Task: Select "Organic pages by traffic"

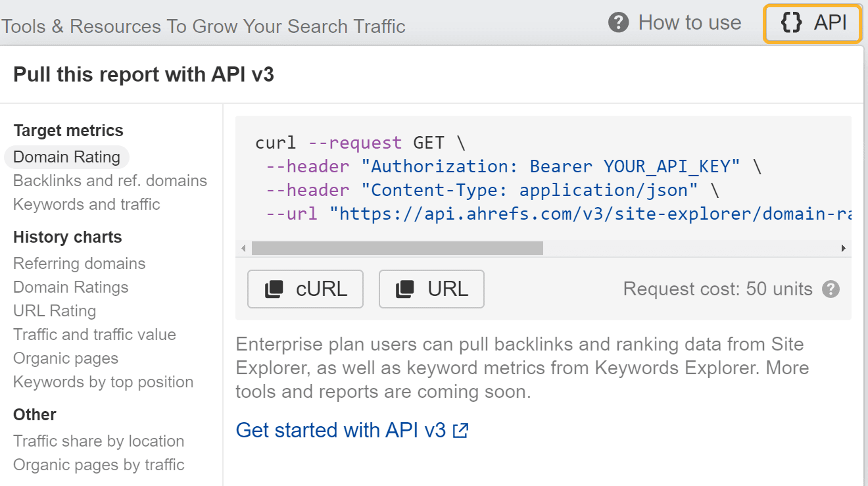Action: point(97,464)
